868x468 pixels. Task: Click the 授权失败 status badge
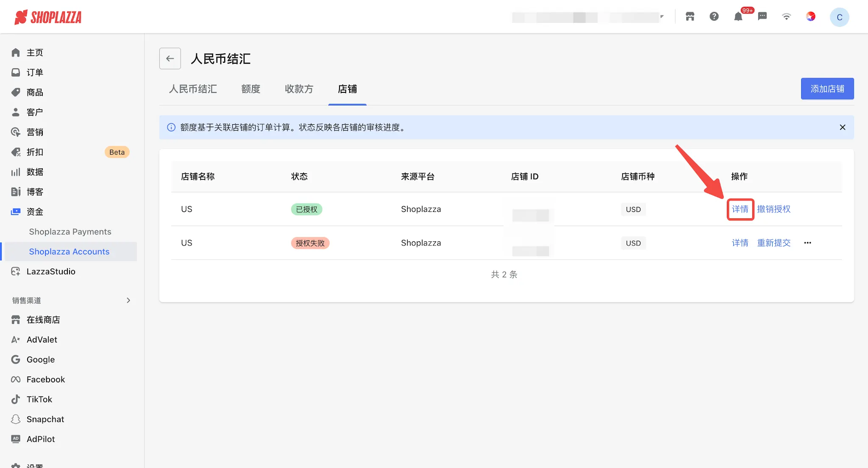310,243
